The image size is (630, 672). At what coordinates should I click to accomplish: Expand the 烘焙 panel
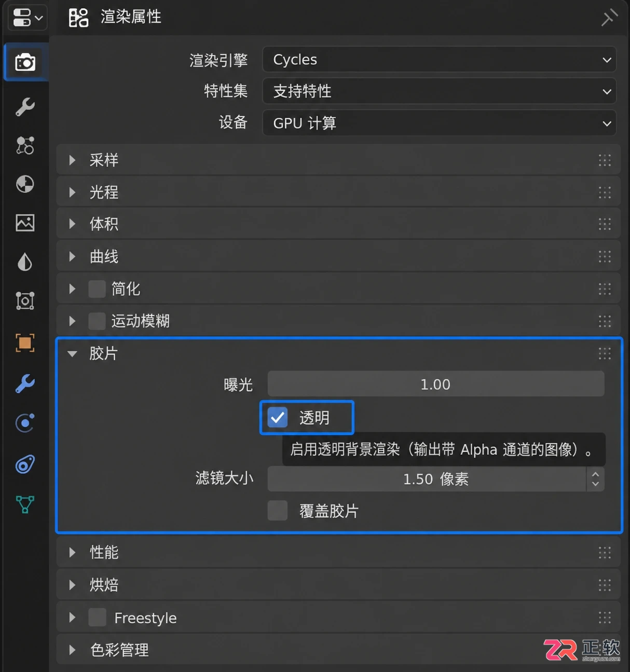pyautogui.click(x=72, y=585)
